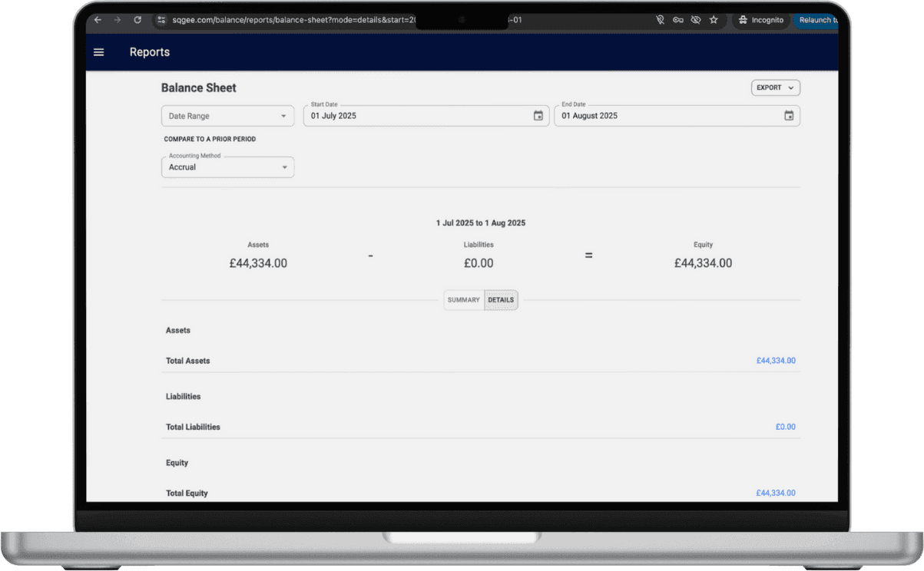Click the site information icon beside URL
The width and height of the screenshot is (924, 571).
161,20
